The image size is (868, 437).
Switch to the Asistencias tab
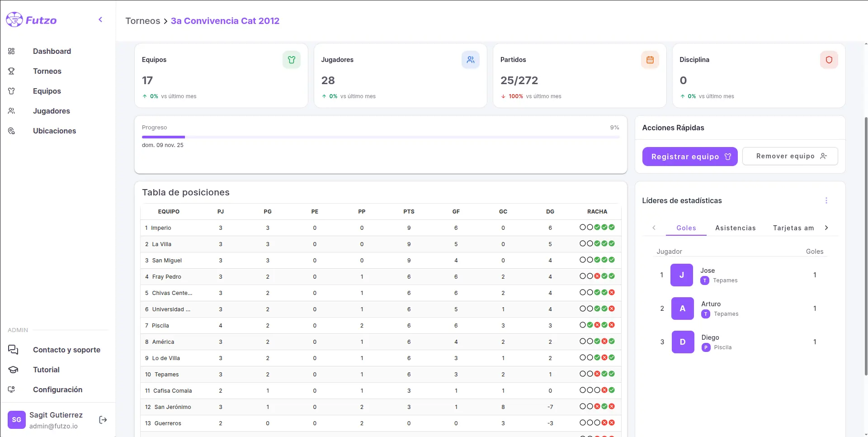[x=736, y=228]
